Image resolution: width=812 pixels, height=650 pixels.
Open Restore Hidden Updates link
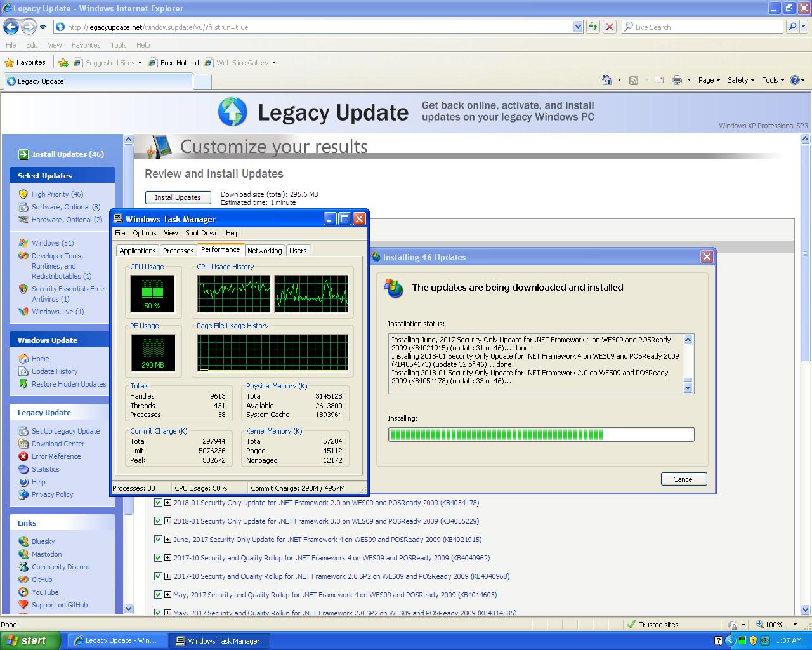(x=69, y=384)
